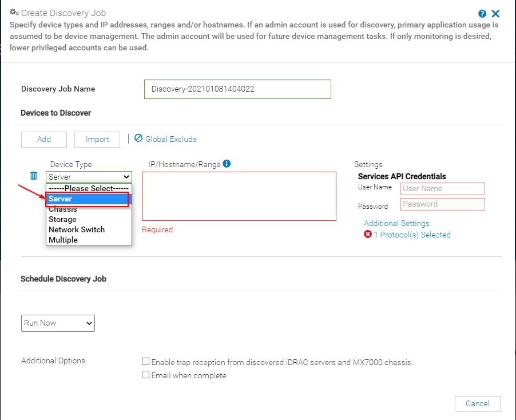Click the Add button

44,140
